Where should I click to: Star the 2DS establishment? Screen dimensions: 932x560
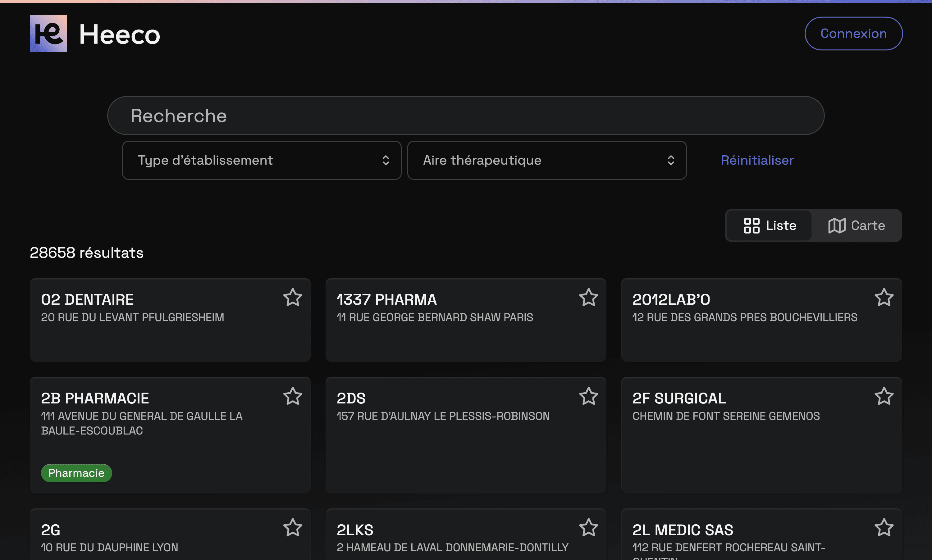pyautogui.click(x=589, y=396)
